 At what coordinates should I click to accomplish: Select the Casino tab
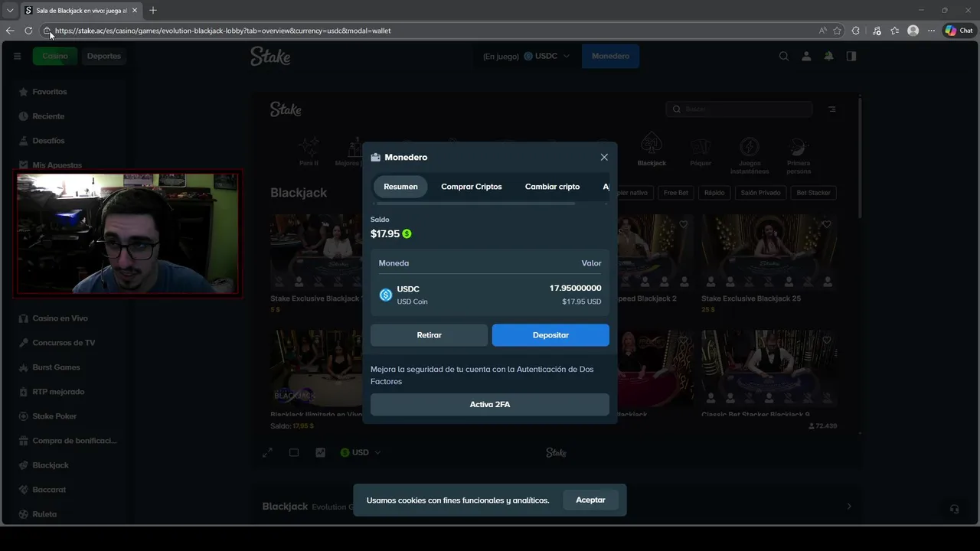[54, 56]
